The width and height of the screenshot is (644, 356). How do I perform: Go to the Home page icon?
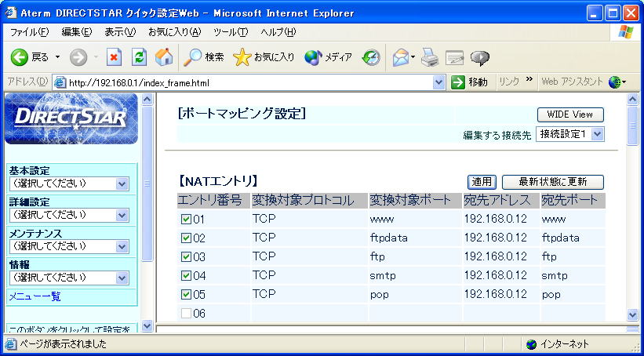click(x=164, y=57)
